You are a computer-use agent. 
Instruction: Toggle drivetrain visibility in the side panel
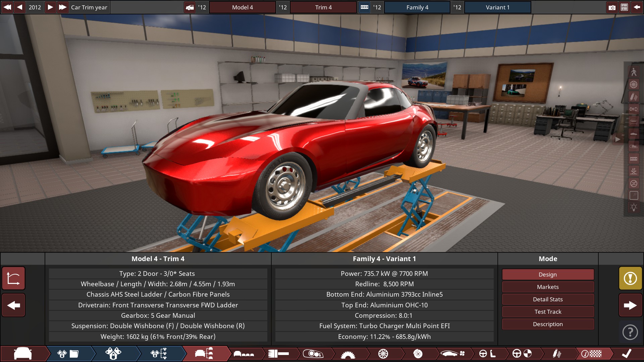(x=634, y=109)
